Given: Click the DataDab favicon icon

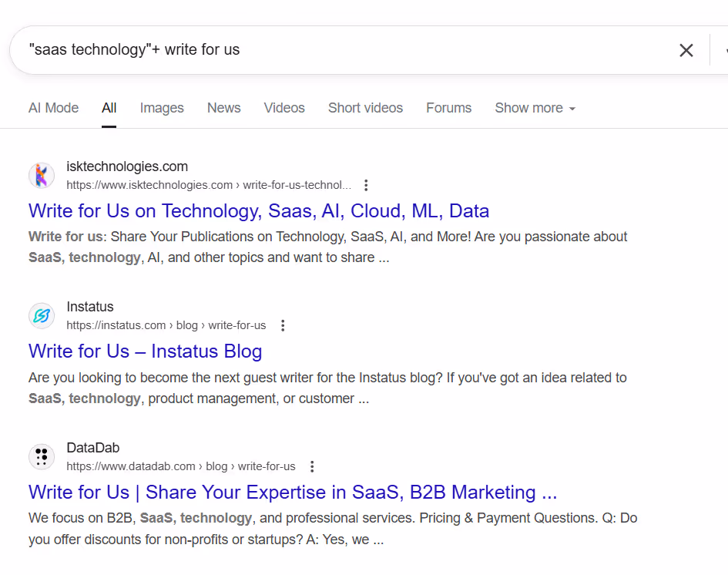Looking at the screenshot, I should 42,456.
